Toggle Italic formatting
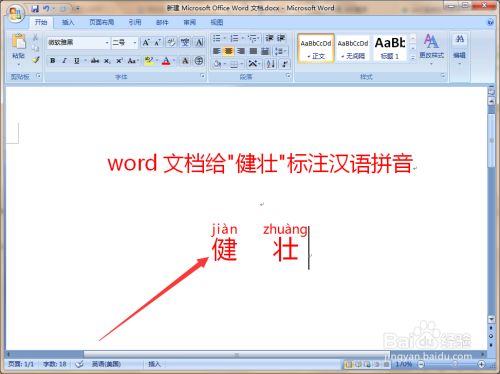The image size is (500, 374). (64, 61)
